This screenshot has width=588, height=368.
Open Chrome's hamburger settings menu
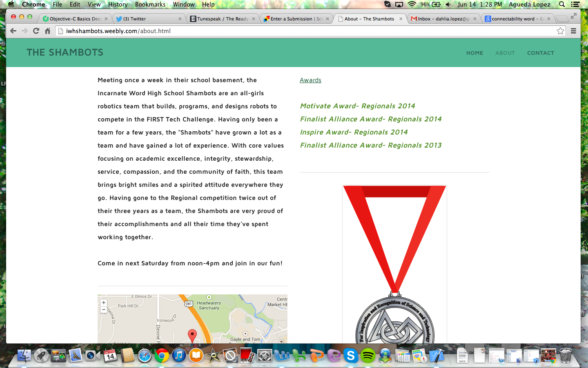coord(573,31)
